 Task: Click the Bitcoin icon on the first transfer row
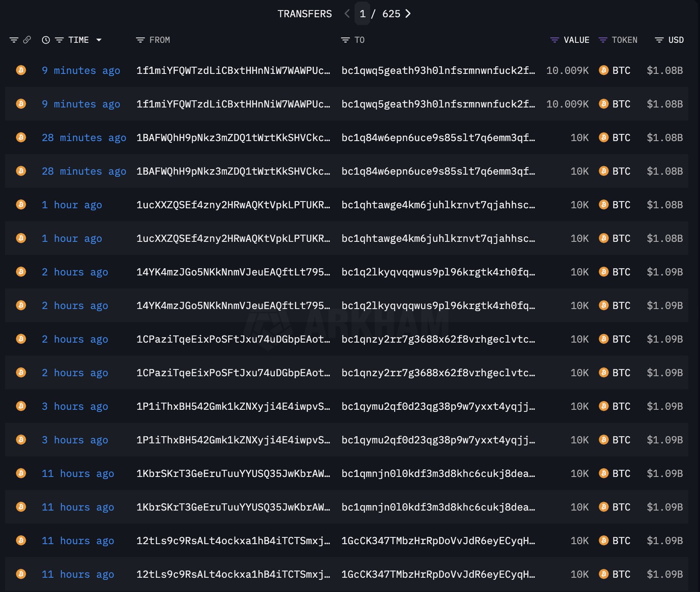pyautogui.click(x=21, y=70)
